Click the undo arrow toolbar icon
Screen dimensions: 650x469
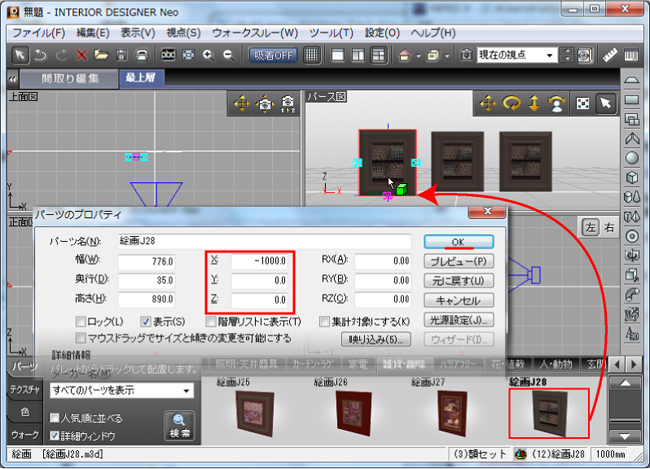39,55
